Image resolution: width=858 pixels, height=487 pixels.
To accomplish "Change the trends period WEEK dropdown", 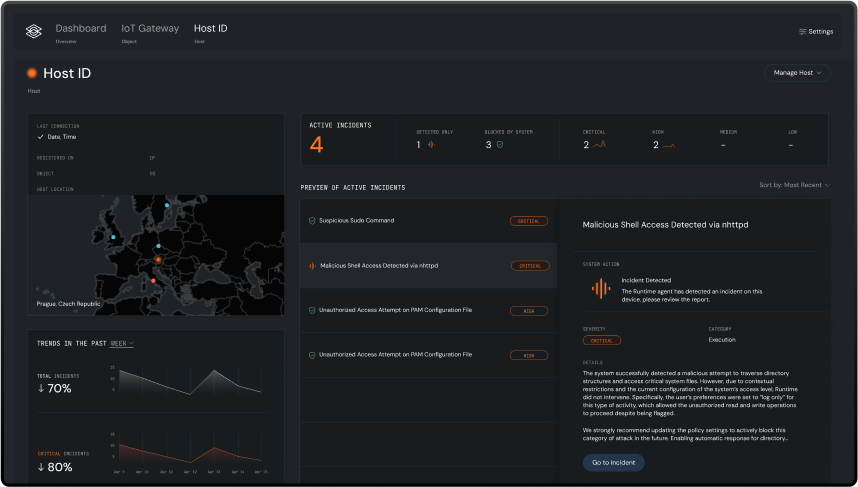I will click(x=122, y=344).
